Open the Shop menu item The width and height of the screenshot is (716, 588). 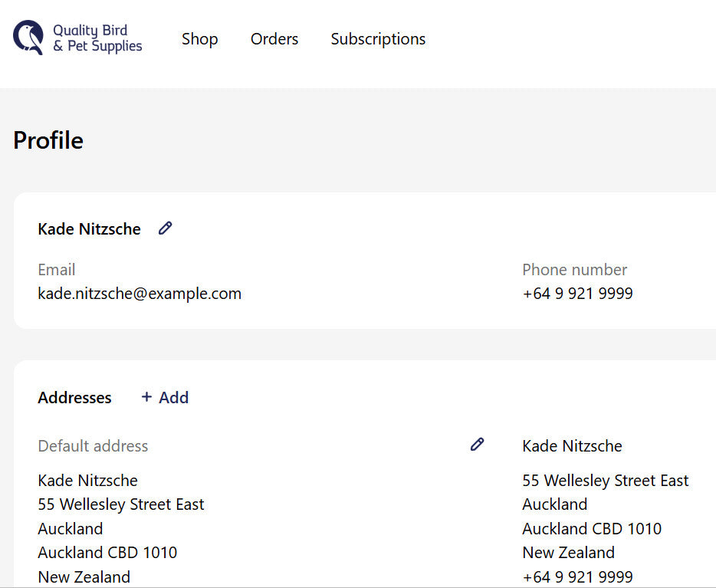[x=199, y=39]
